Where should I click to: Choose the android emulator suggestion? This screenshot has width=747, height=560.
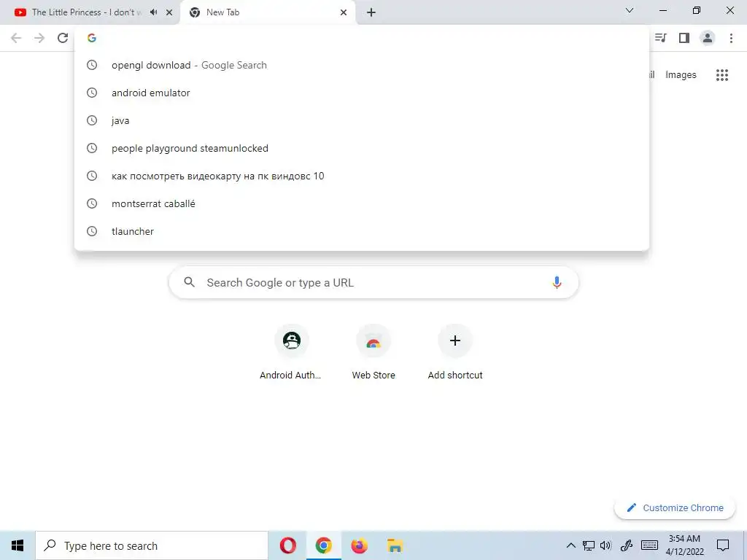point(362,93)
